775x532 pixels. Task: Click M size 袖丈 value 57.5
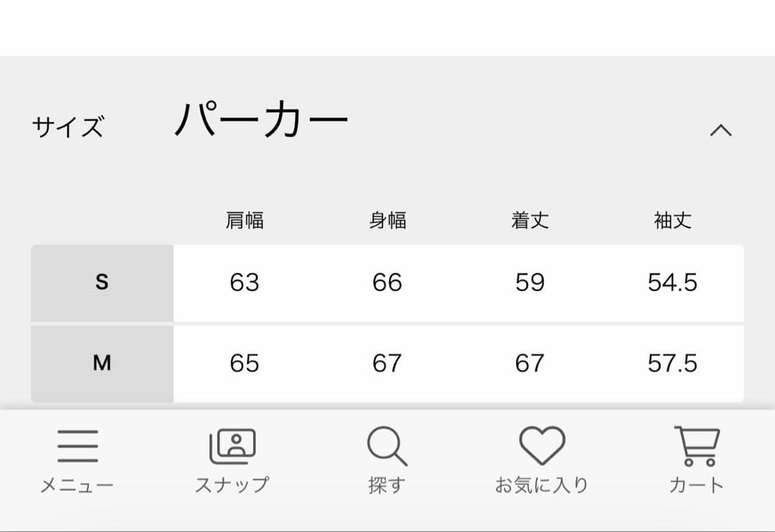[672, 364]
